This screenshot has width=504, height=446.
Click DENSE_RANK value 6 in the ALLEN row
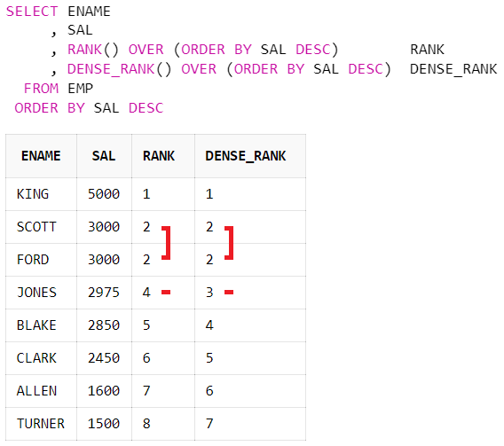[209, 391]
